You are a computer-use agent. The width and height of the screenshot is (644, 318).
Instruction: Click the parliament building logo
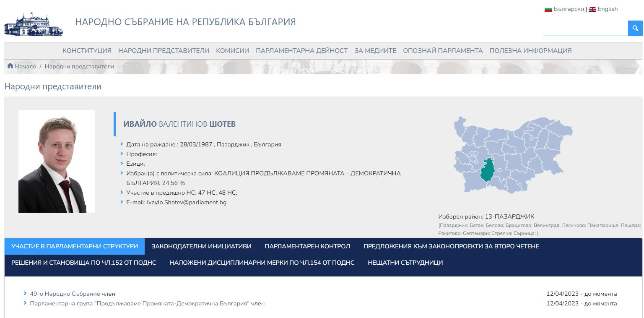coord(34,24)
